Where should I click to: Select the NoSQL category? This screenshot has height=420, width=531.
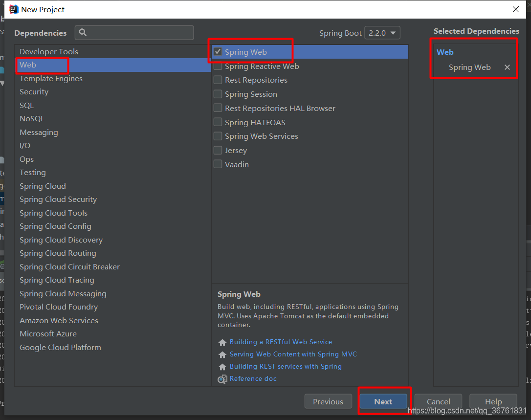[112, 118]
